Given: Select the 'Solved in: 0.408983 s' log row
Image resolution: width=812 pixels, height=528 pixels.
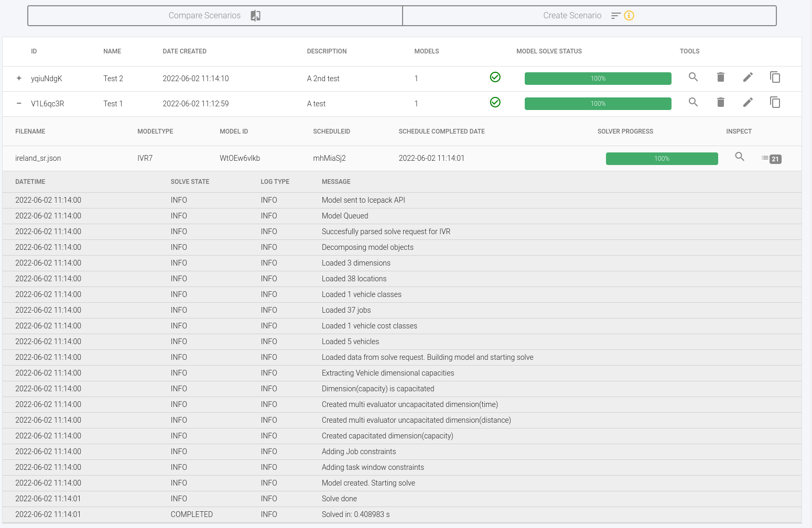Looking at the screenshot, I should coord(355,514).
